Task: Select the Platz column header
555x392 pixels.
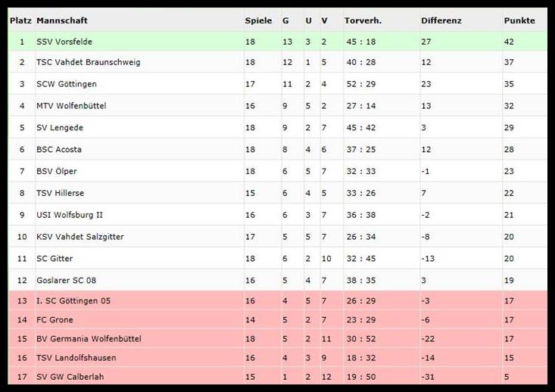Action: [20, 20]
